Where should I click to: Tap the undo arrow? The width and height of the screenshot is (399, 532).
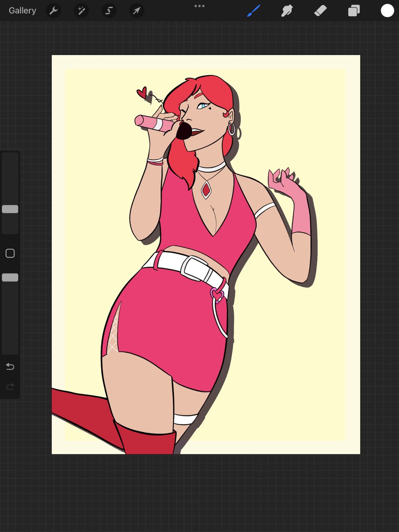(x=10, y=367)
